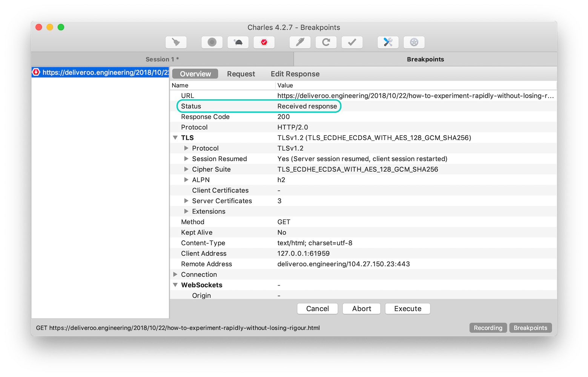Switch to the Breakpoints tab
Image resolution: width=588 pixels, height=377 pixels.
[425, 59]
